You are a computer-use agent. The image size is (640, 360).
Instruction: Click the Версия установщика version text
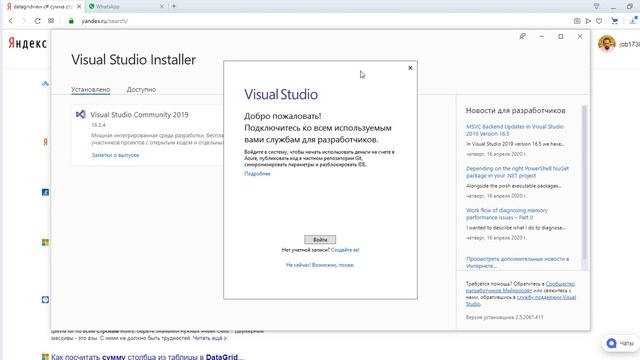[x=504, y=317]
